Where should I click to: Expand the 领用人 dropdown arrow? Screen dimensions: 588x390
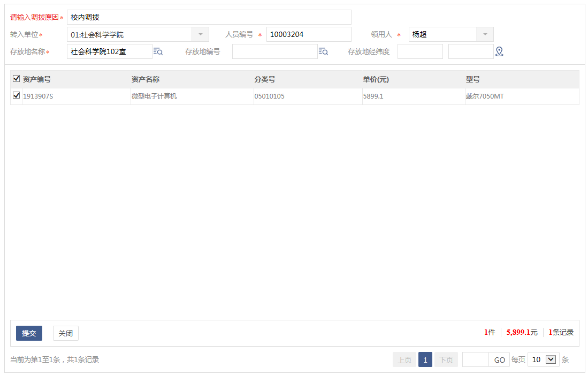tap(485, 34)
